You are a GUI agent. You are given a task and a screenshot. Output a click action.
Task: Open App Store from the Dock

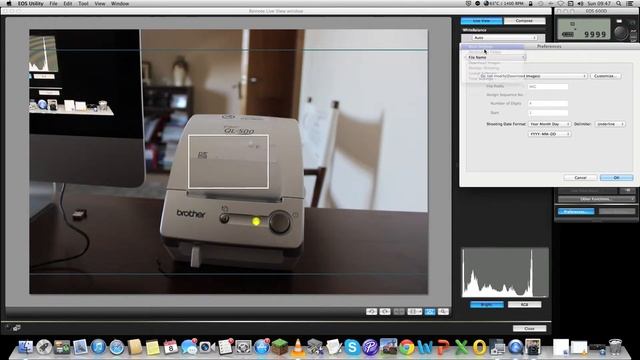(x=261, y=347)
